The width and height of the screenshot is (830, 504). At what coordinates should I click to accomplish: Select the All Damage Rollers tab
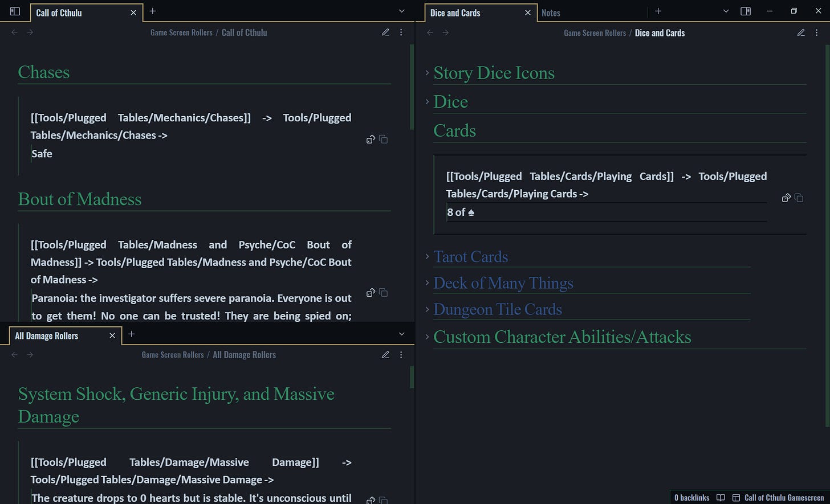[x=66, y=335]
